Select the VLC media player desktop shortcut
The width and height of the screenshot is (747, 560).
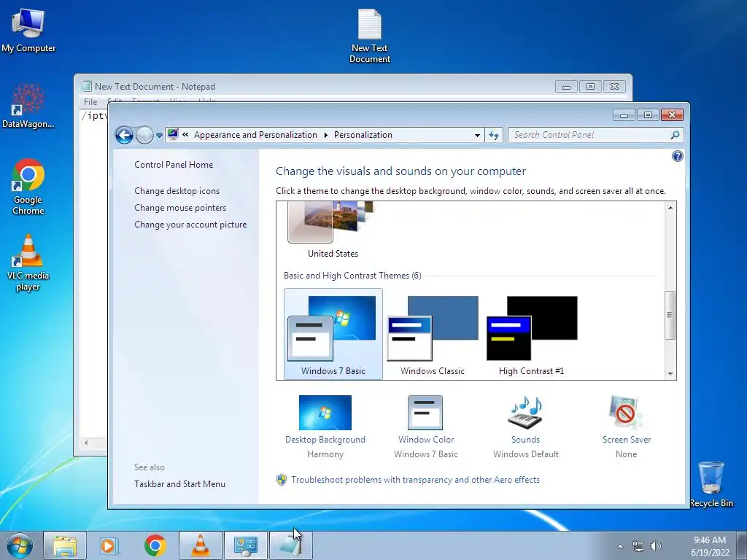click(28, 262)
